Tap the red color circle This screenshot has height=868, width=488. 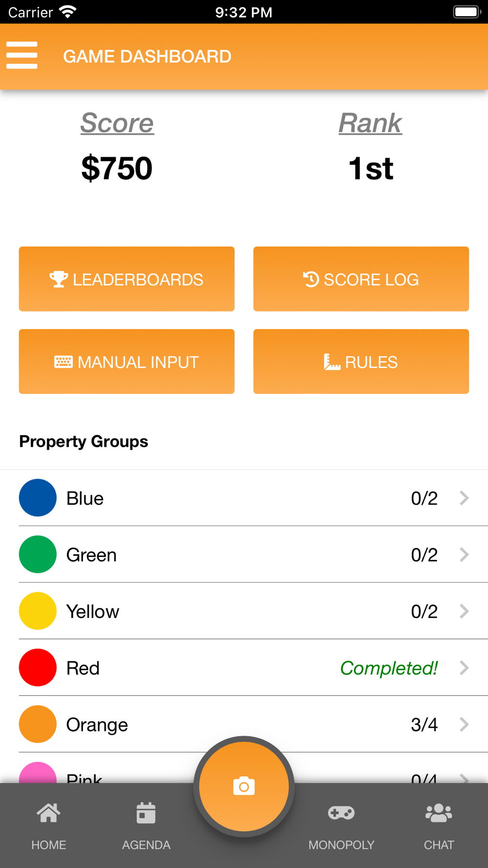point(38,667)
